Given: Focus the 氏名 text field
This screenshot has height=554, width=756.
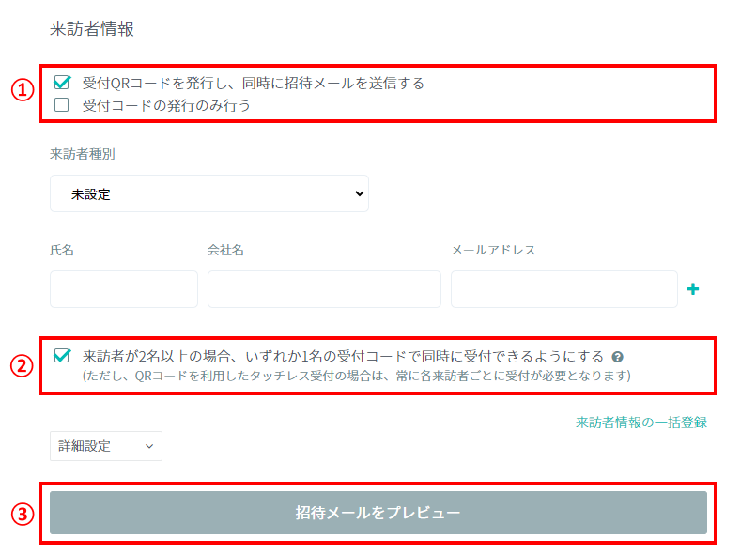Looking at the screenshot, I should (124, 289).
